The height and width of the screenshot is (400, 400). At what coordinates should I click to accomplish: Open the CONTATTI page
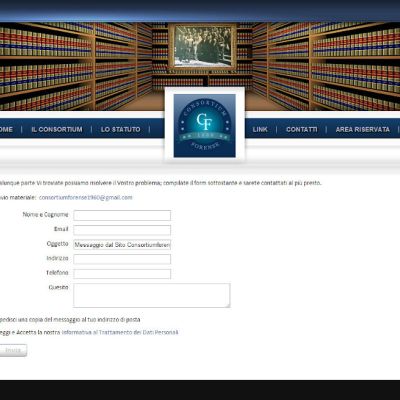point(302,129)
